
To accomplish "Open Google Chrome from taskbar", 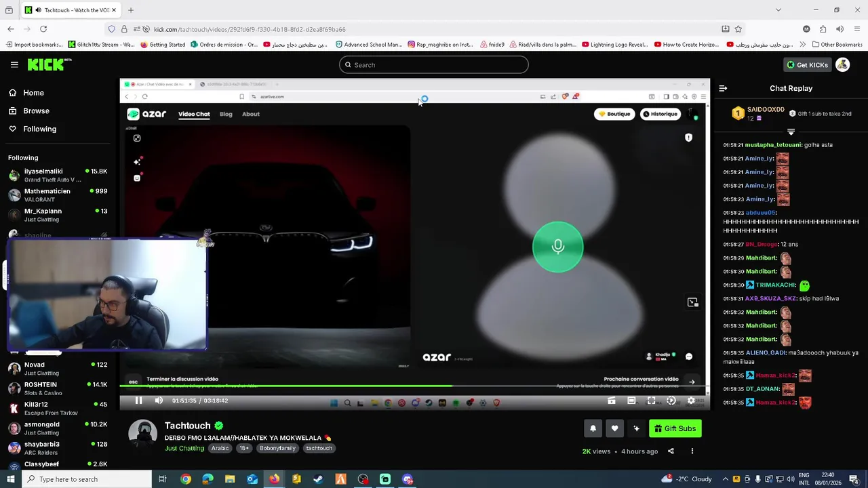I will point(186,479).
